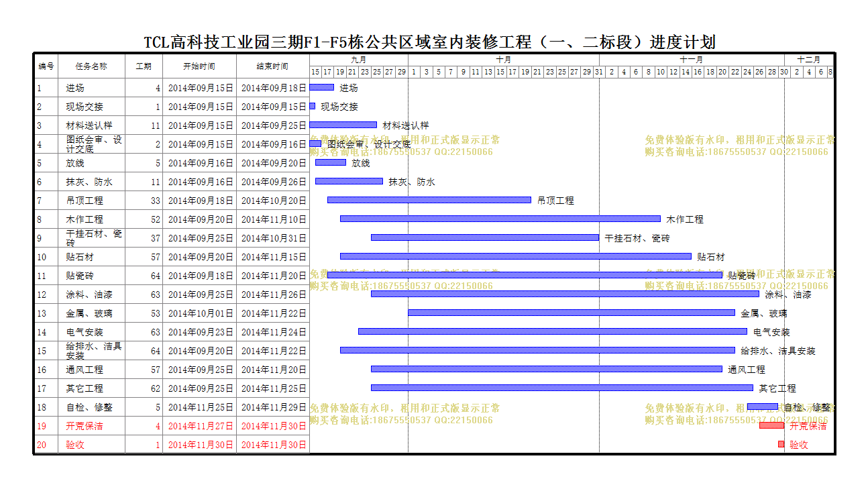Select the blue Gantt bar for 抹灰、防水
The height and width of the screenshot is (487, 868).
(x=349, y=181)
